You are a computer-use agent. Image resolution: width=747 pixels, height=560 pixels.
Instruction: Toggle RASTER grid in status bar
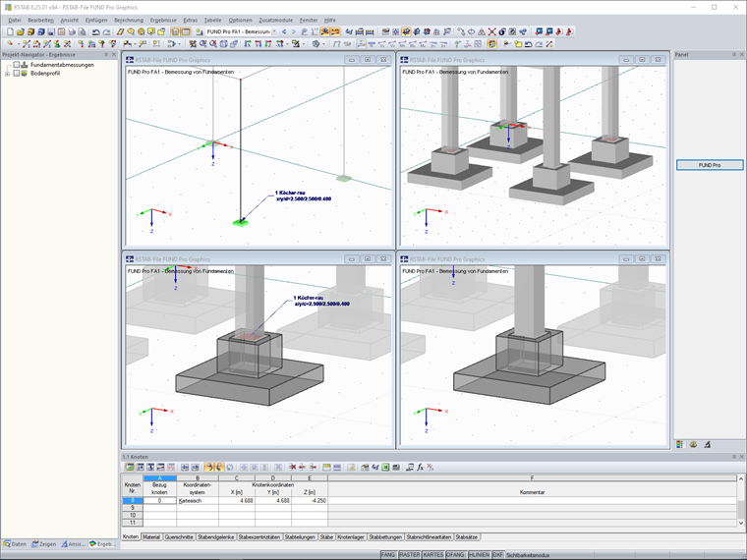pos(409,555)
